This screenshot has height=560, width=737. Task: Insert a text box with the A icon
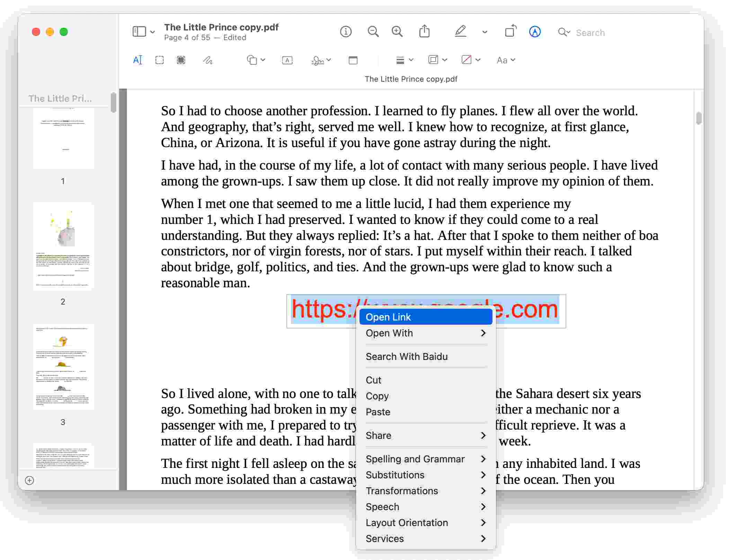(287, 60)
